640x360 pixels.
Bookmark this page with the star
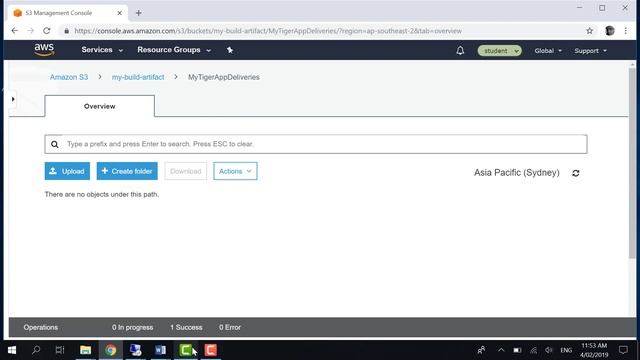(x=589, y=31)
